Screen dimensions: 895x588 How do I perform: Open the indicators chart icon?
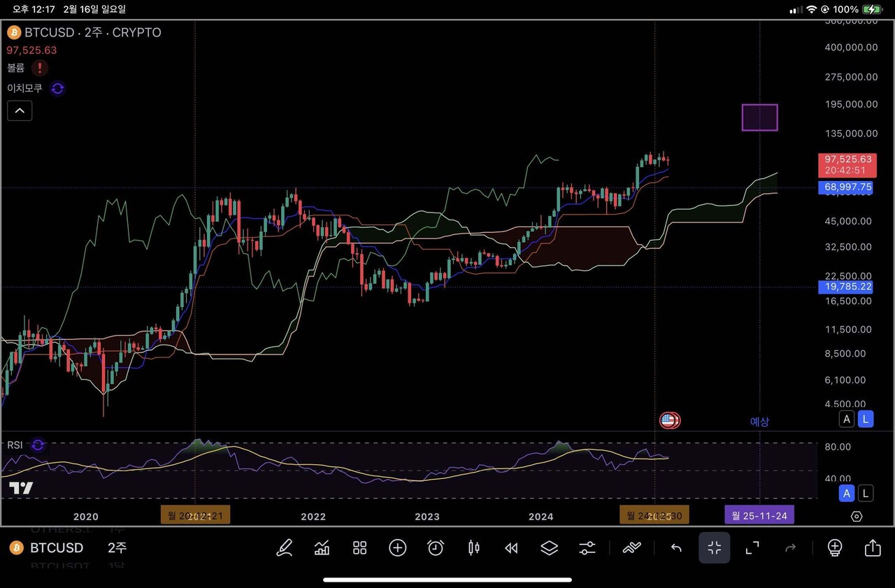(x=322, y=548)
